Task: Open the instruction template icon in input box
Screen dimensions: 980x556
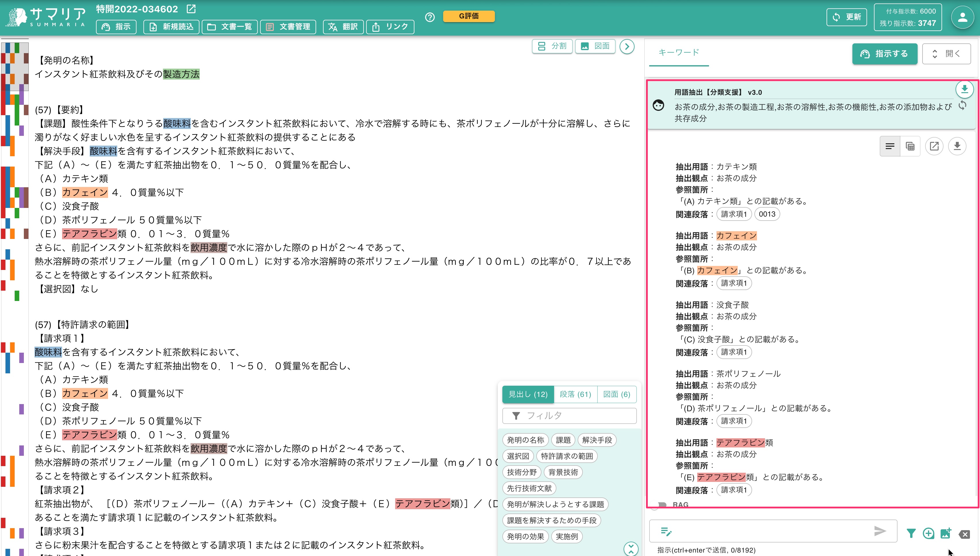Action: click(666, 531)
